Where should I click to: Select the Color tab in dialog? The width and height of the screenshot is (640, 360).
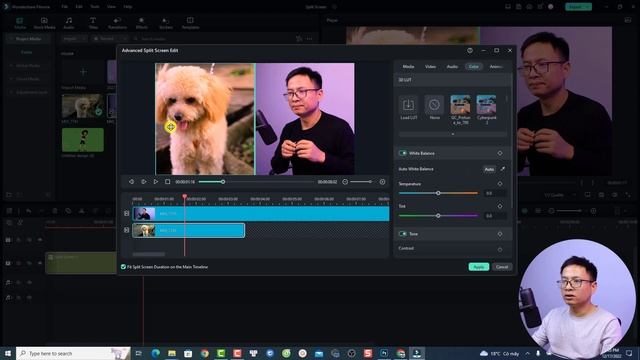click(473, 67)
